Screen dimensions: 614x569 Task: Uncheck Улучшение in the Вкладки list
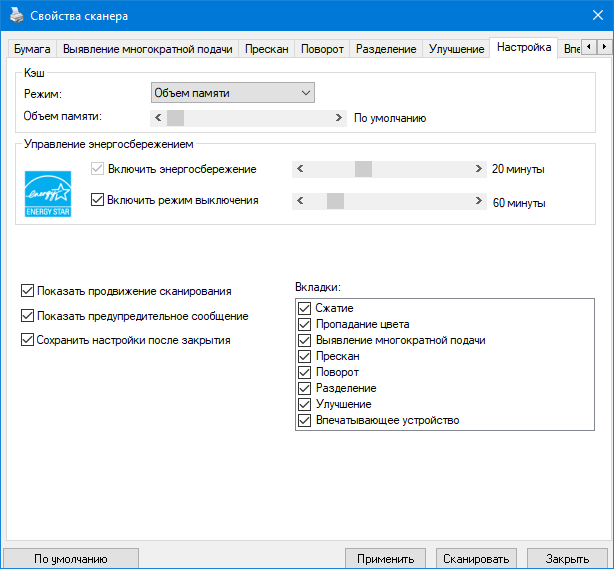coord(305,405)
